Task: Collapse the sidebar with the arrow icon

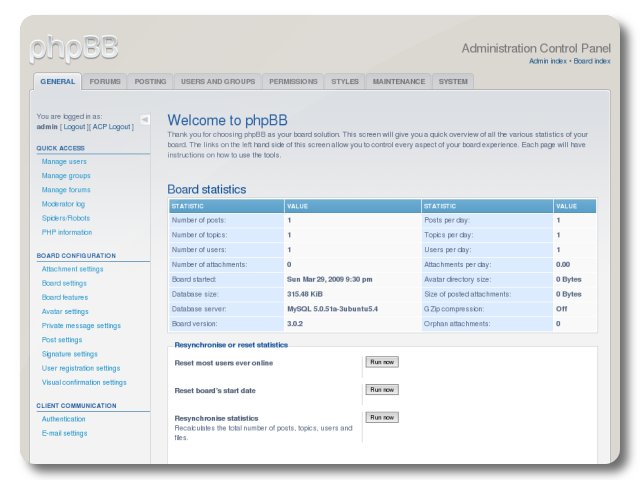Action: click(x=145, y=119)
